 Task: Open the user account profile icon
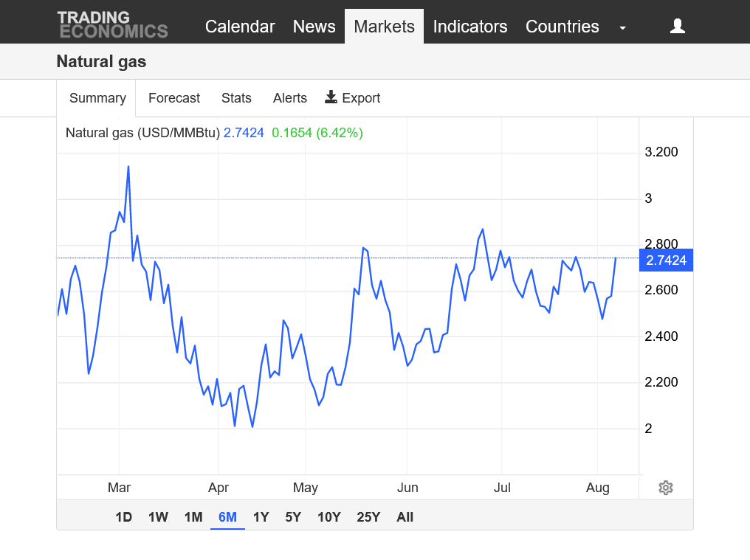(x=677, y=27)
